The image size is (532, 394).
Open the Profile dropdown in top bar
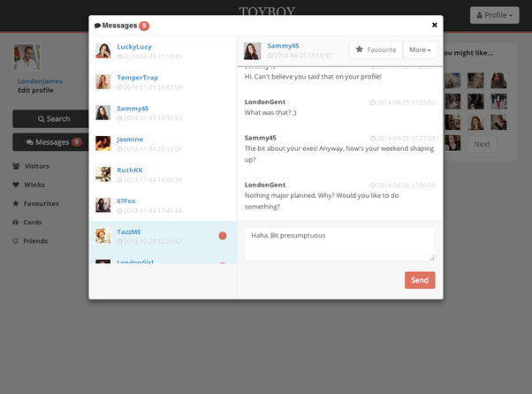click(x=494, y=15)
